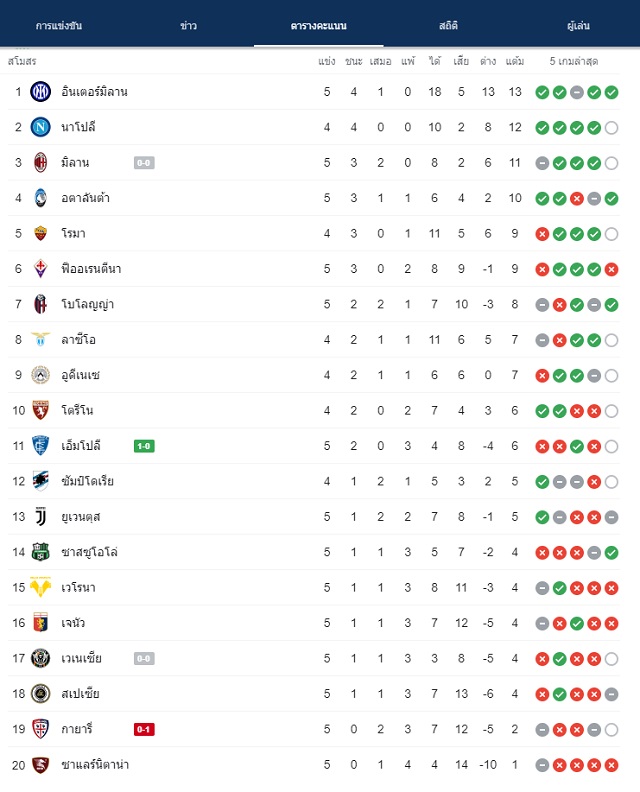Click Milan's gray 0-0 live score badge
The height and width of the screenshot is (792, 640).
(x=144, y=163)
